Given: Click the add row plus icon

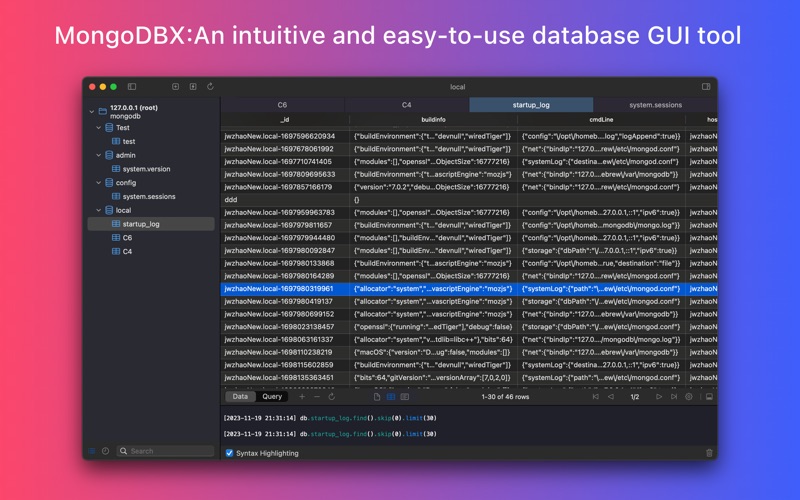Looking at the screenshot, I should [x=302, y=397].
